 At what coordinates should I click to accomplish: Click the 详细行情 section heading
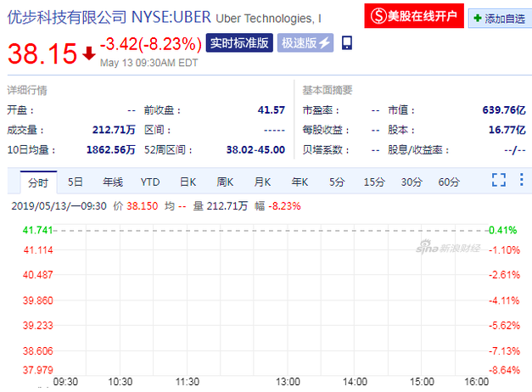tap(27, 90)
